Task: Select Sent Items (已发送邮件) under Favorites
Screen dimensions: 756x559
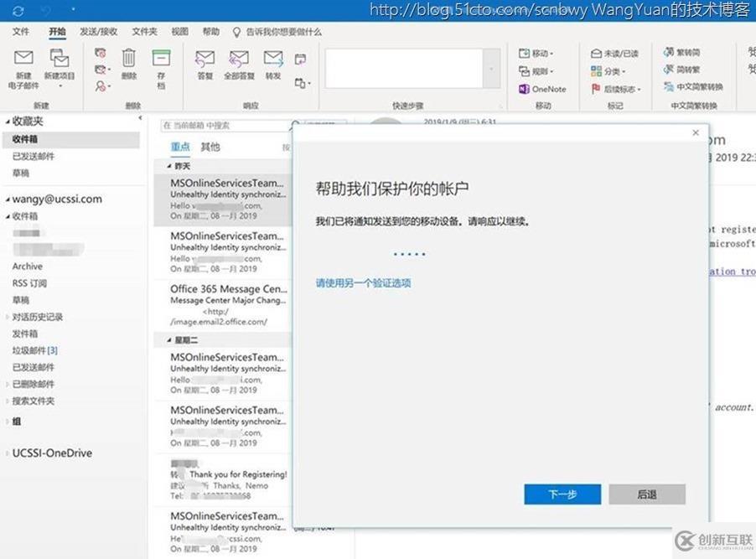Action: pyautogui.click(x=34, y=156)
